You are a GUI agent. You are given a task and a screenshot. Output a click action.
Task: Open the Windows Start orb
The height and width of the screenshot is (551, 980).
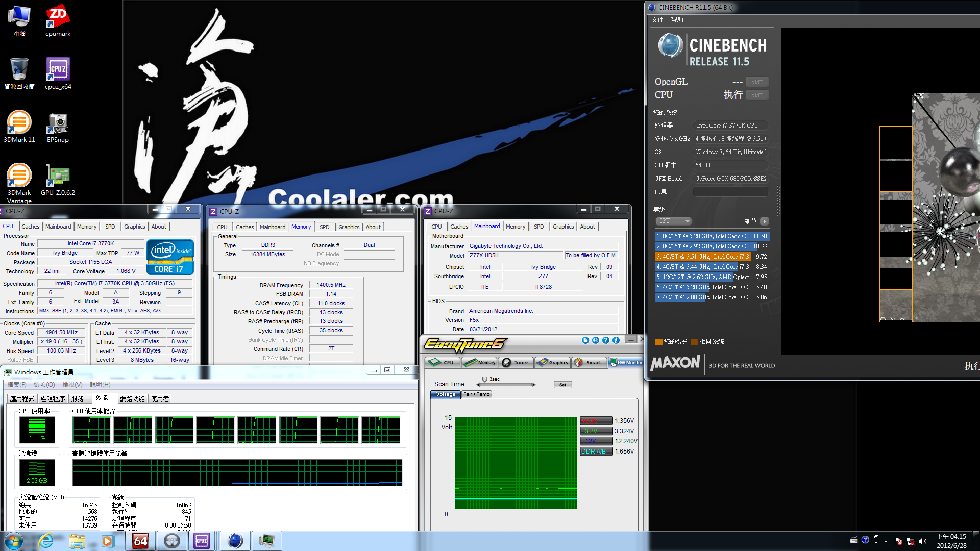[14, 541]
